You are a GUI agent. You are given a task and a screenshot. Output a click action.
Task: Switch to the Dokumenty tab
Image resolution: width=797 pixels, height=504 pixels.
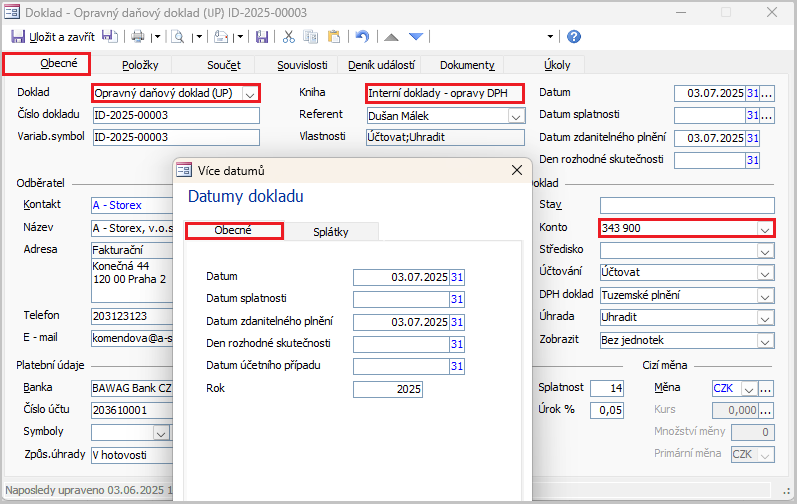click(x=467, y=65)
